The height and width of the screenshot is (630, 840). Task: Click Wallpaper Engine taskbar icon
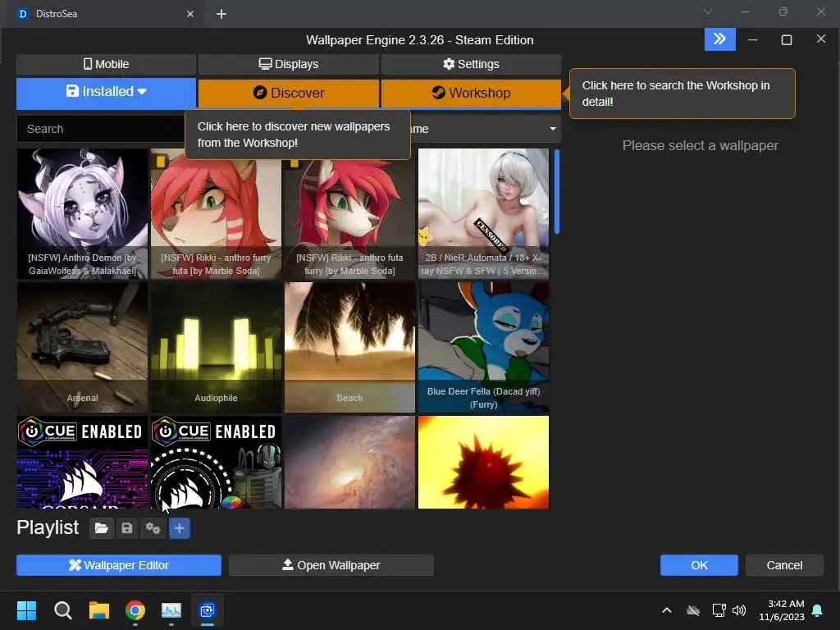pyautogui.click(x=208, y=610)
